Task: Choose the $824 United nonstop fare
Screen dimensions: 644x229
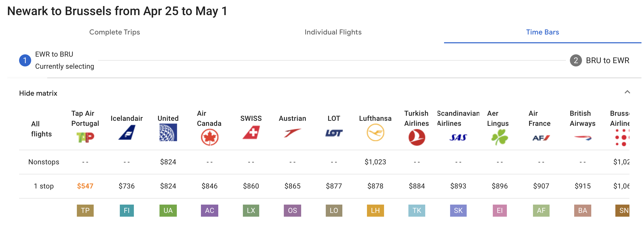Action: click(168, 162)
